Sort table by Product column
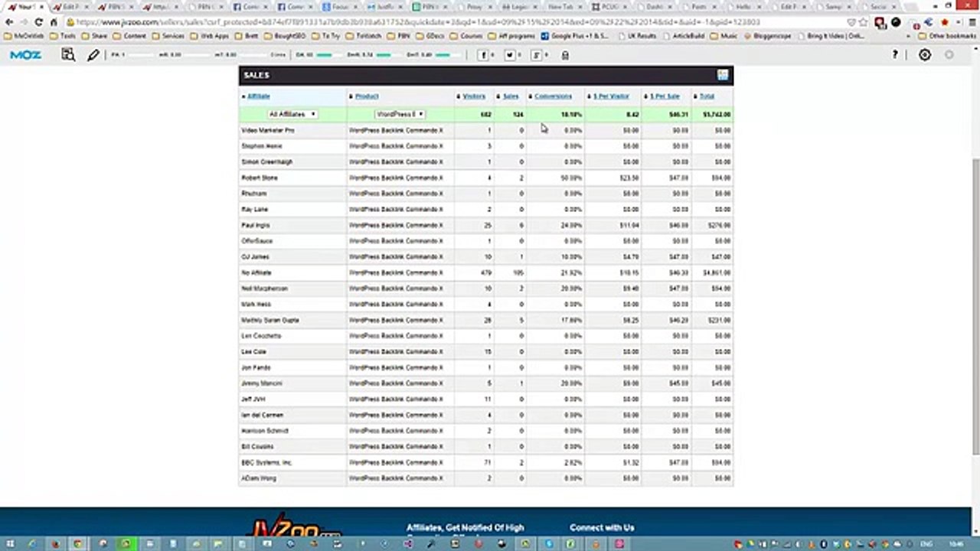980x551 pixels. pyautogui.click(x=367, y=96)
